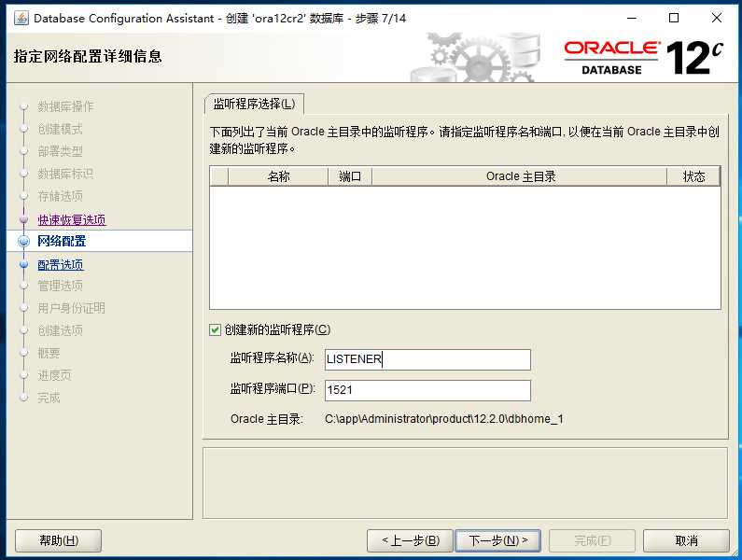Viewport: 742px width, 560px height.
Task: Maximize the Database Configuration Assistant window
Action: click(x=674, y=18)
